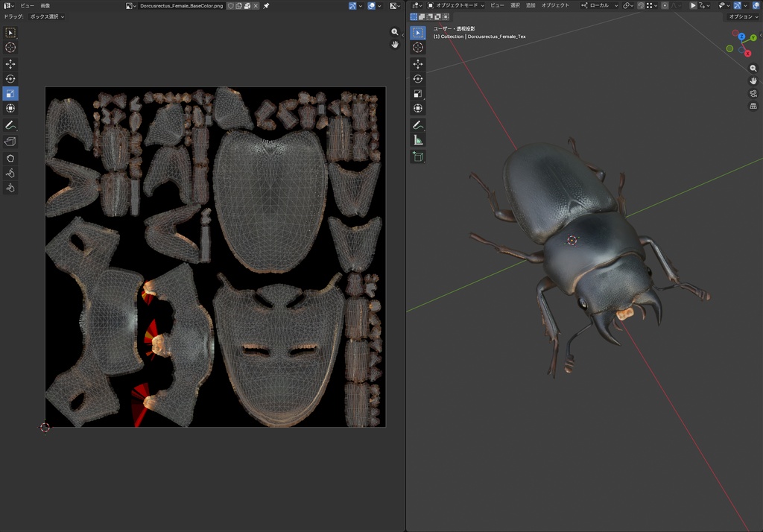Select the Rip Region tool in the UV editor

click(x=10, y=142)
